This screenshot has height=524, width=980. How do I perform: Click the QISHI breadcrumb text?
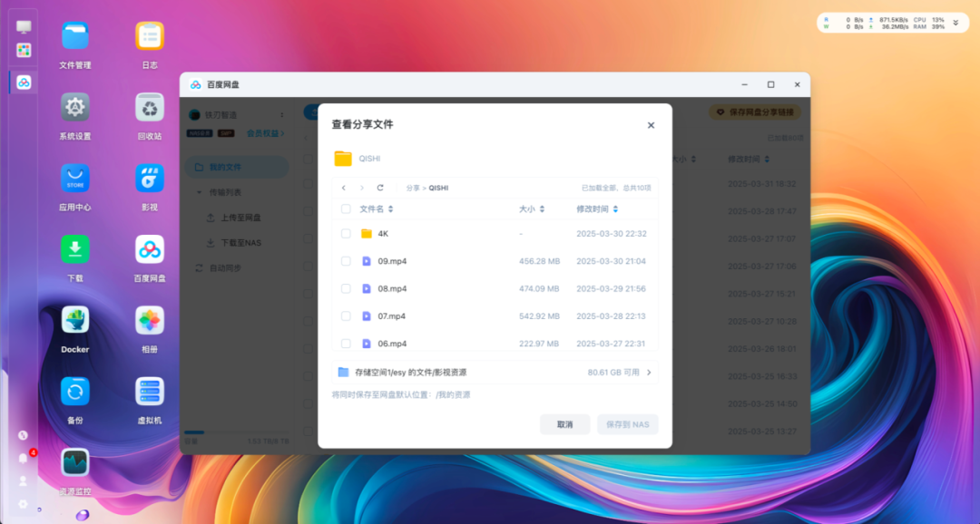438,188
